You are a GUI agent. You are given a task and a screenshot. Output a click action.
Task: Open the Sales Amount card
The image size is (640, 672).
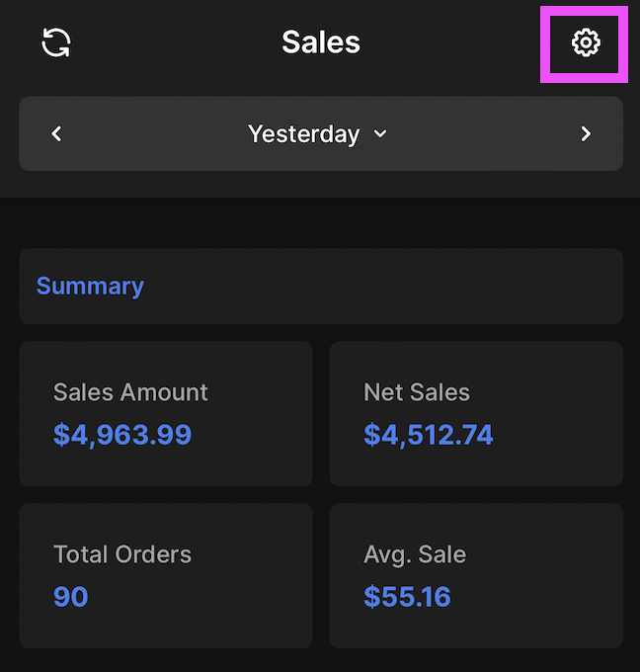click(x=166, y=413)
